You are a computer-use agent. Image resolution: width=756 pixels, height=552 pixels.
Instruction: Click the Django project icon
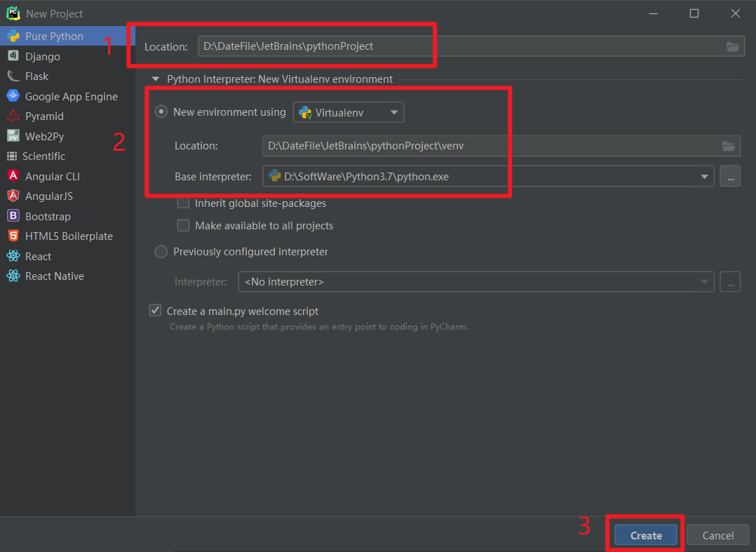(x=13, y=56)
